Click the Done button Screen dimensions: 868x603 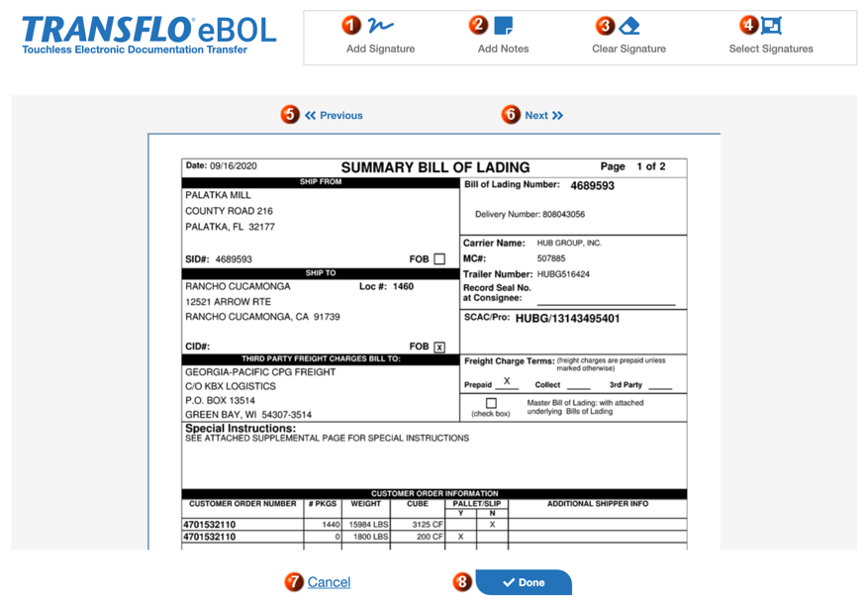524,582
